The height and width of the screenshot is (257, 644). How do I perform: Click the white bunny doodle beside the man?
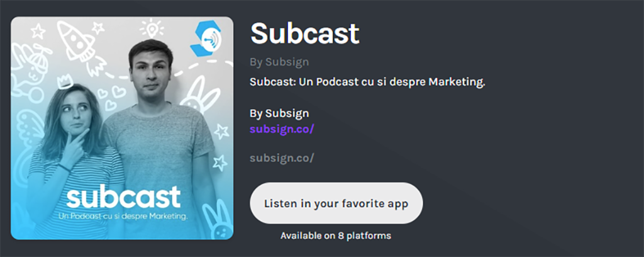coord(201,95)
